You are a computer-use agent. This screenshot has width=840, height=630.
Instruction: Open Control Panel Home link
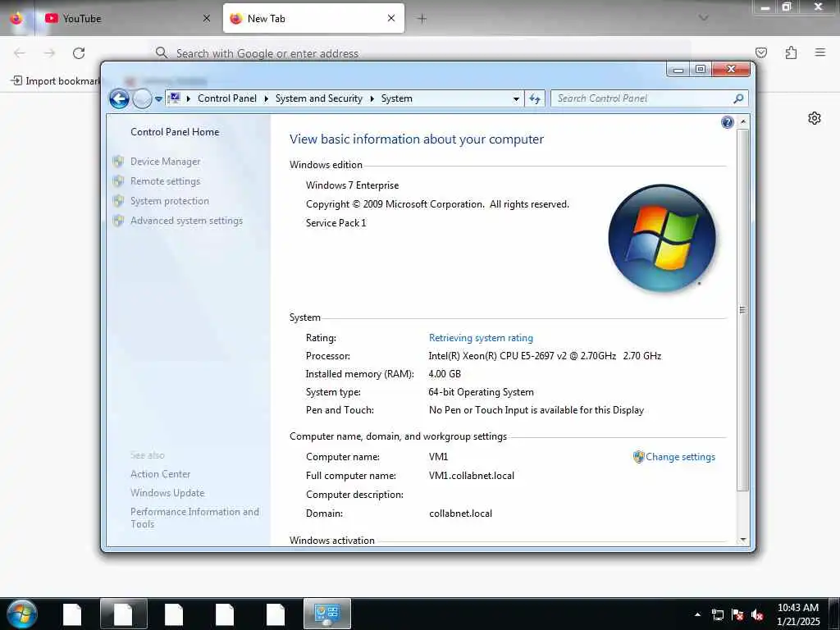[175, 132]
